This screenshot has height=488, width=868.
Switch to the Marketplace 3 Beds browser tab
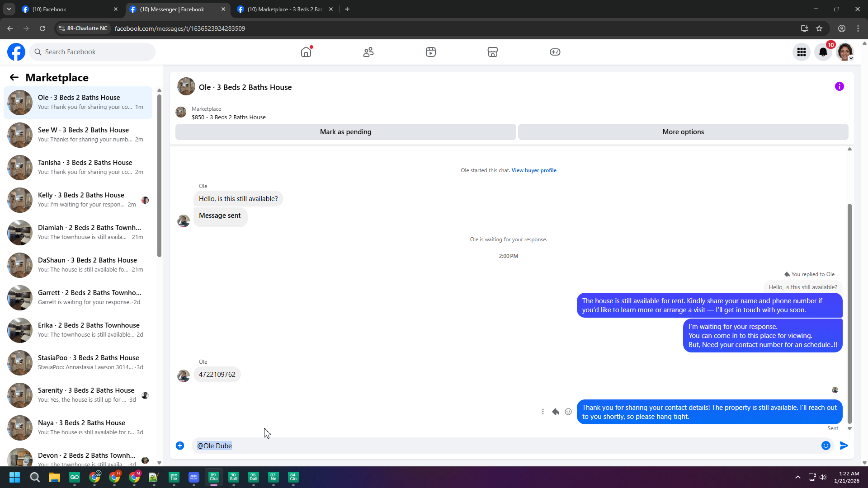tap(285, 9)
